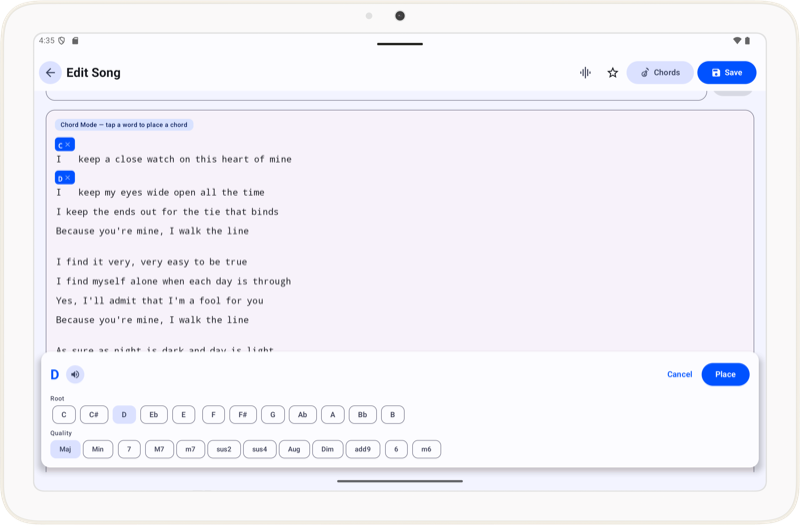Toggle Chords mode button
The width and height of the screenshot is (800, 525).
pos(660,72)
